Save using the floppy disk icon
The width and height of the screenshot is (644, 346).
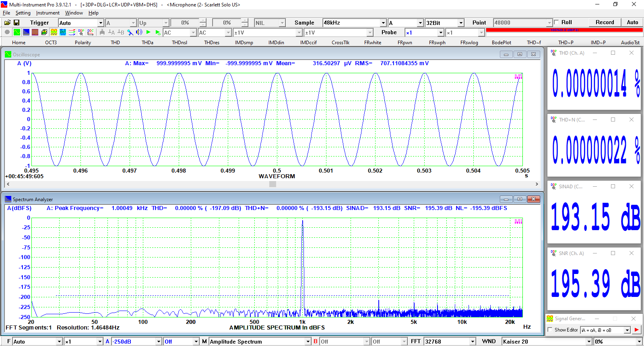17,23
